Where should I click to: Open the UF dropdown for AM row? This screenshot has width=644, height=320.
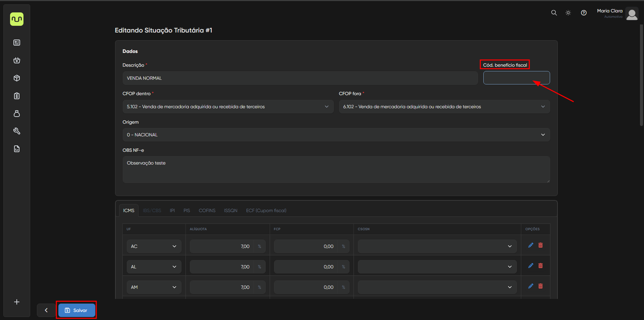[154, 287]
